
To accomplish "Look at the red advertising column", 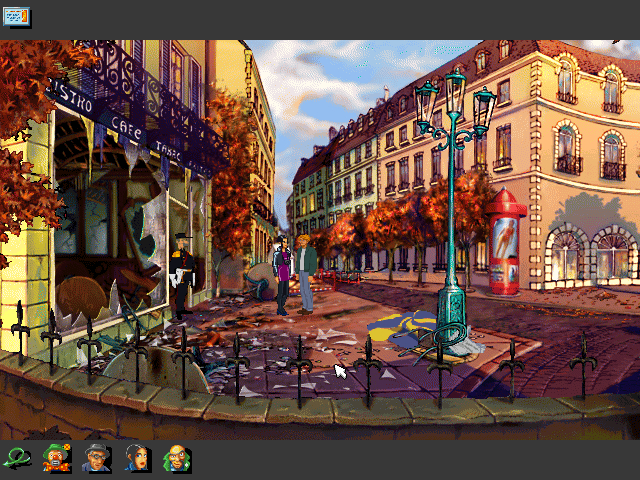I will click(x=505, y=242).
